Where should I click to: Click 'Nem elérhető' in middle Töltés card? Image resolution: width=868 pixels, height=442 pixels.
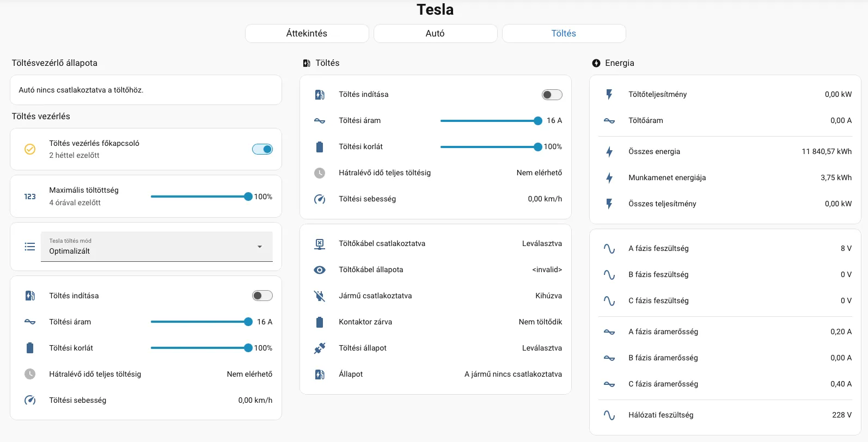[x=540, y=173]
